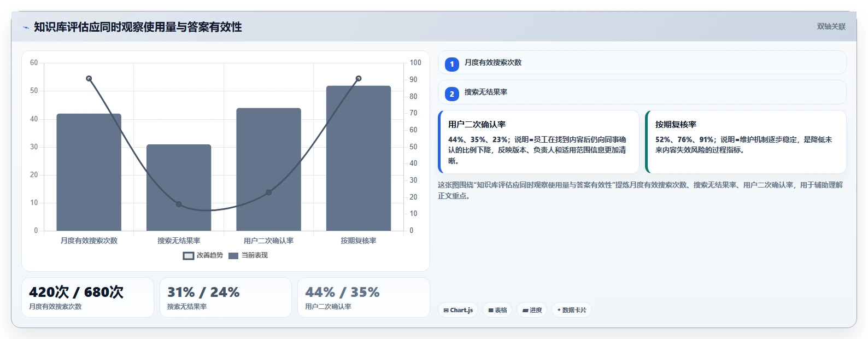Click the 表格 tag chip

click(497, 310)
